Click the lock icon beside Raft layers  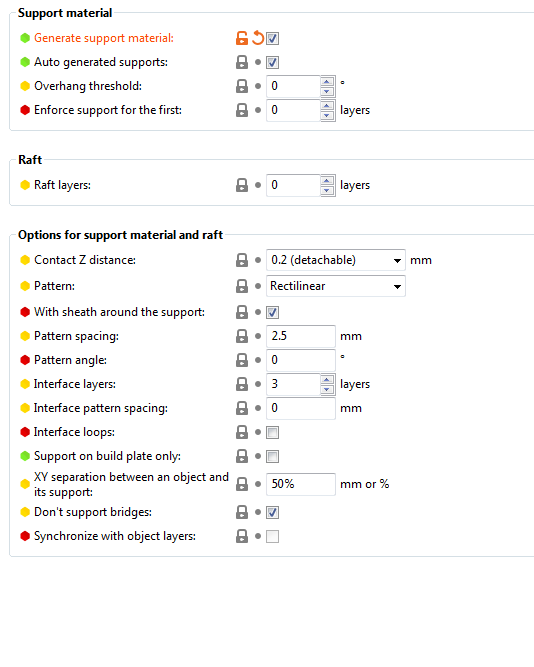[242, 185]
